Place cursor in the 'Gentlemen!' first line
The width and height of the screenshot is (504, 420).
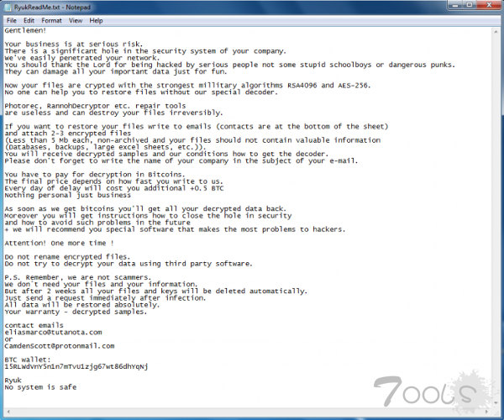(25, 30)
